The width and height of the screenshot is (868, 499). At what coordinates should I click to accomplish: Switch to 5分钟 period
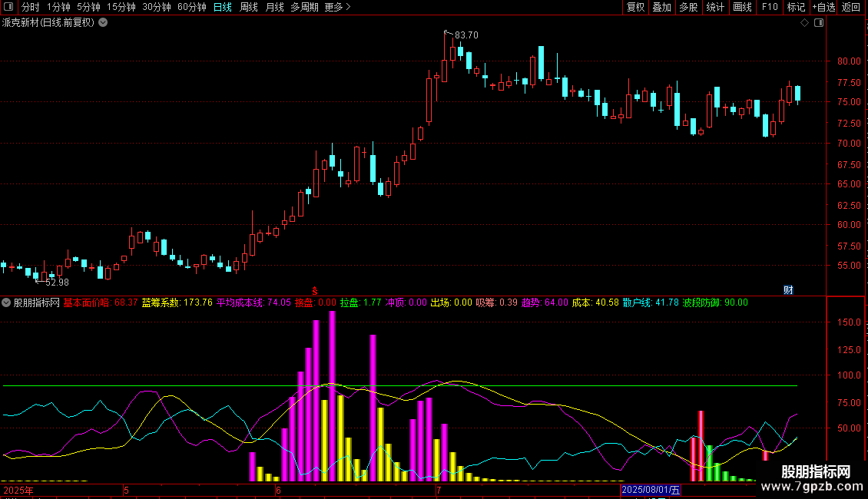(x=88, y=7)
